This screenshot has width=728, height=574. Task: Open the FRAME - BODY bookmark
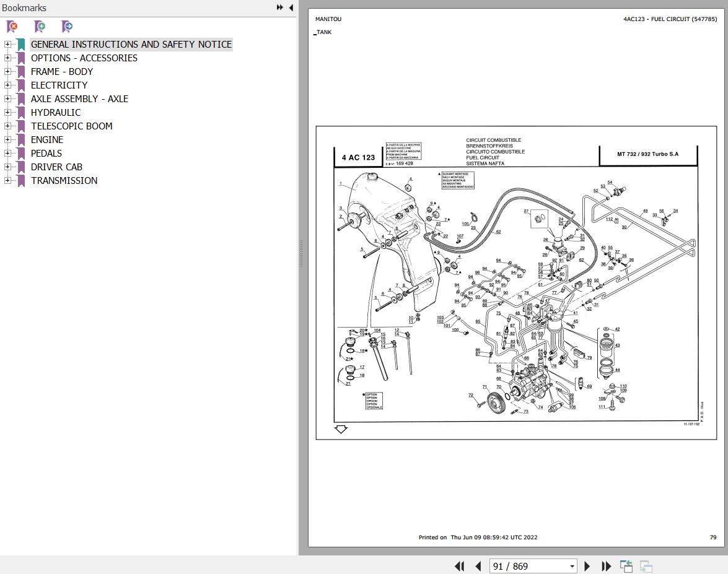pos(62,71)
